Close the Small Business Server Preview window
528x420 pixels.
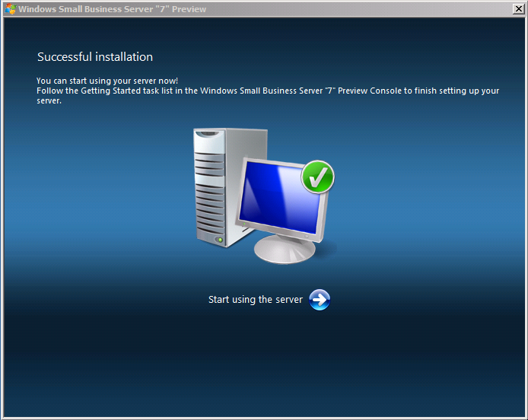coord(518,9)
